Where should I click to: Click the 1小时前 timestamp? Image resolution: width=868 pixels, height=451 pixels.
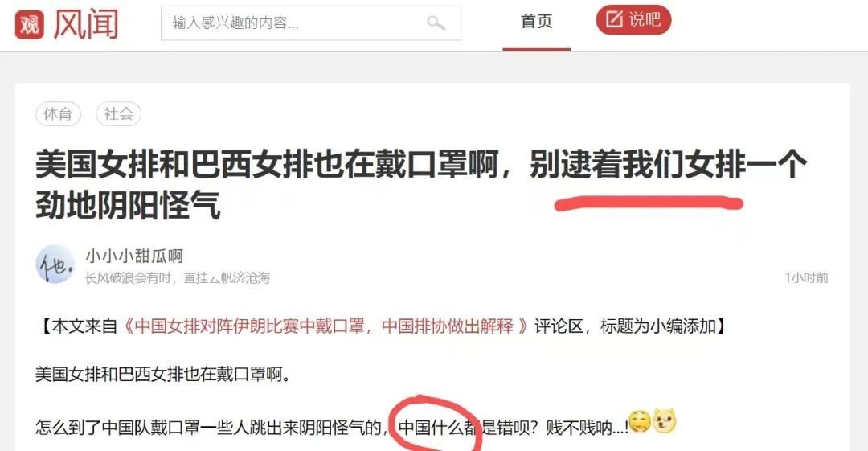[807, 277]
